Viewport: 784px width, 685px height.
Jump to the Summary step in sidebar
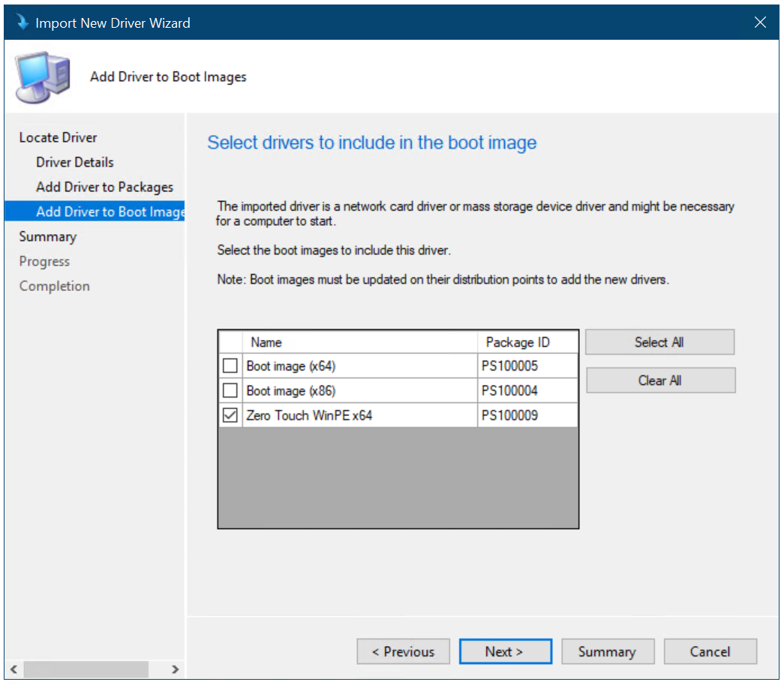48,236
